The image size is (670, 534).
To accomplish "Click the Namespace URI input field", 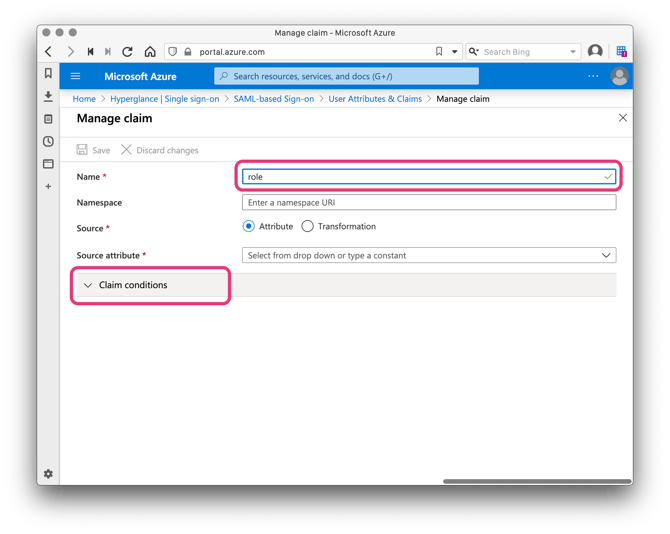I will pyautogui.click(x=429, y=203).
